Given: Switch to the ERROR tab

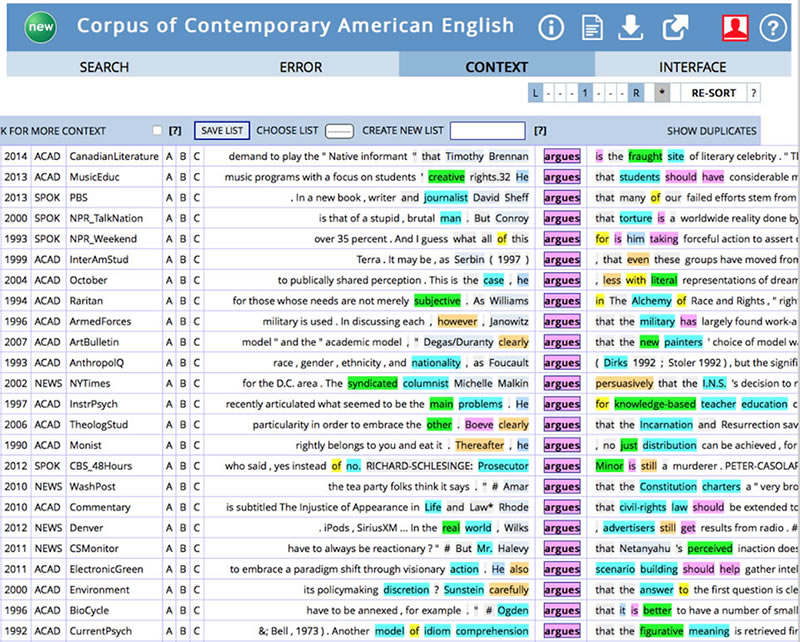Looking at the screenshot, I should tap(301, 67).
